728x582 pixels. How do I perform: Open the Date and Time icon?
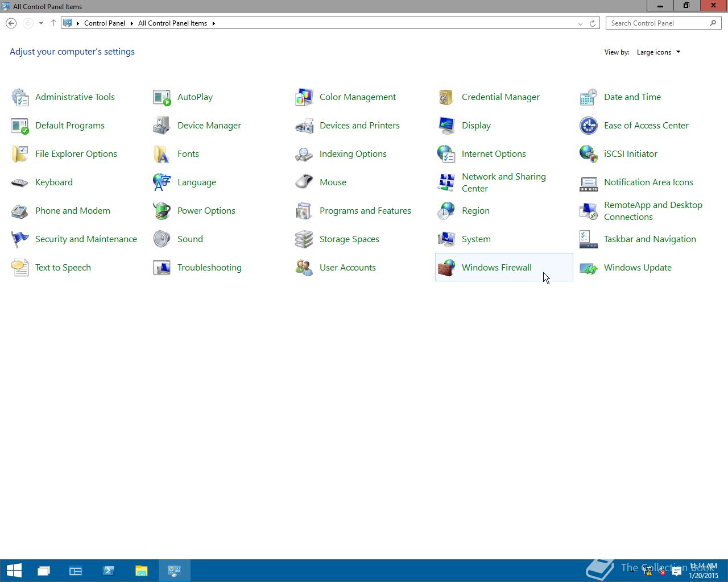[589, 97]
